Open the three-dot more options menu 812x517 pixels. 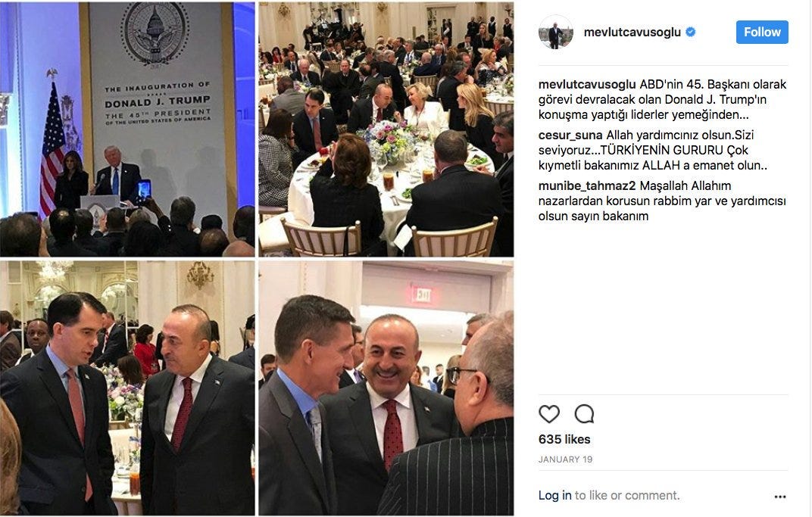[x=780, y=497]
